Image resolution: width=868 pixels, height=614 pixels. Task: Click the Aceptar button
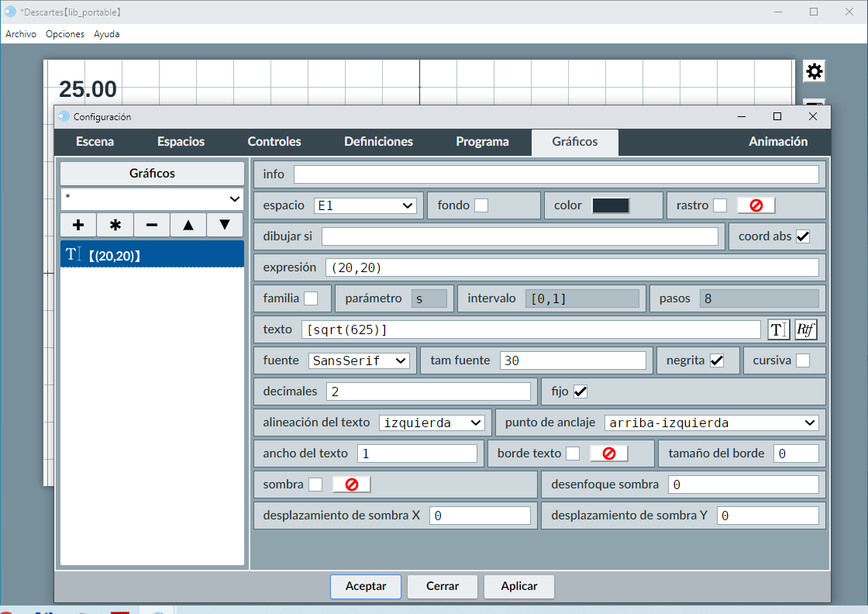366,587
